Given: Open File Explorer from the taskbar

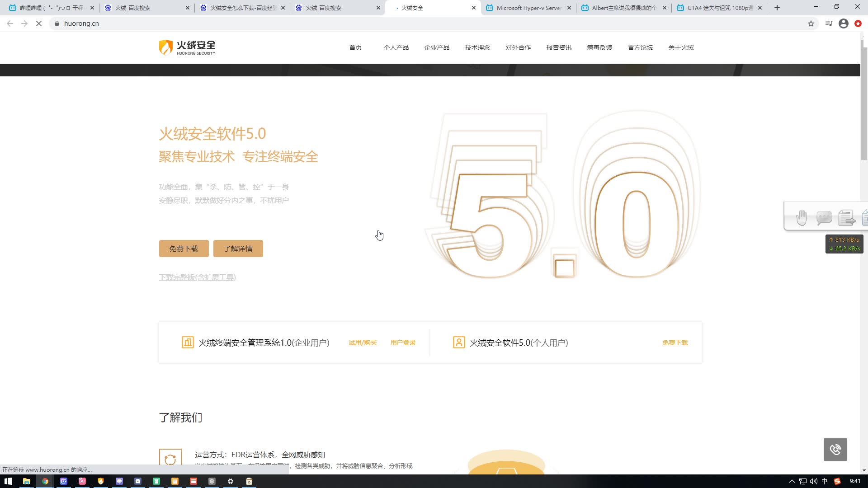Looking at the screenshot, I should pos(27,481).
